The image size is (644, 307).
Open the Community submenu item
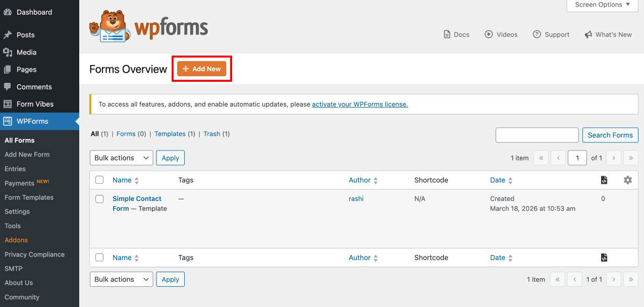coord(22,297)
